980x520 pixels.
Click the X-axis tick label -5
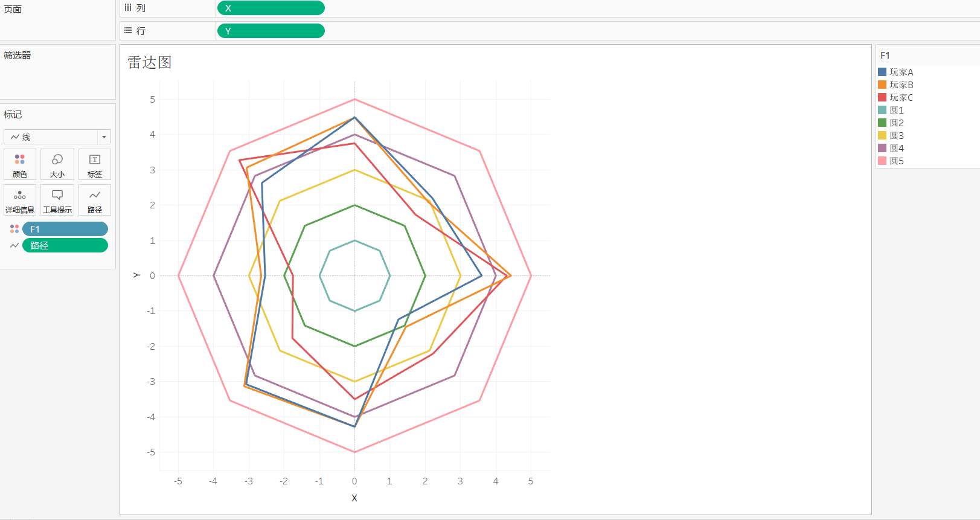coord(178,481)
